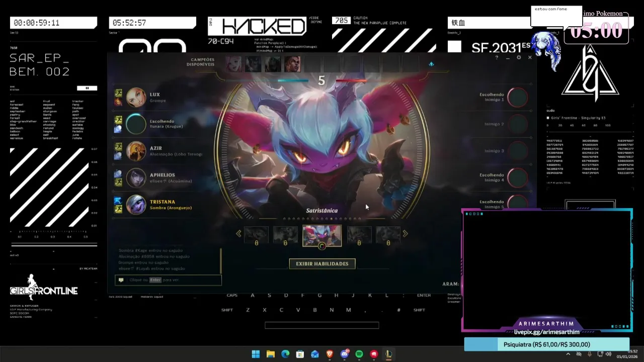Open League client settings gear

519,58
